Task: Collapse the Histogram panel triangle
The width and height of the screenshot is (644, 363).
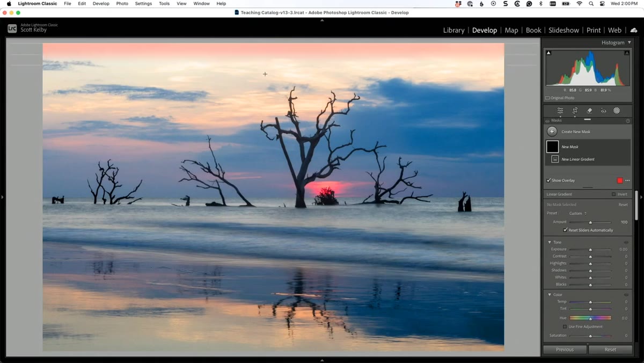Action: click(630, 42)
